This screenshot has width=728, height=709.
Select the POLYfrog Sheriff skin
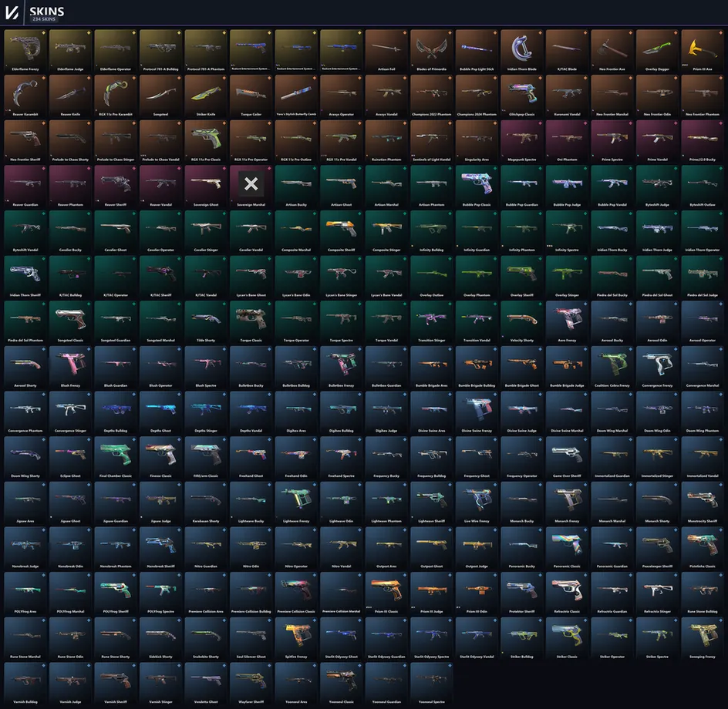coord(116,594)
